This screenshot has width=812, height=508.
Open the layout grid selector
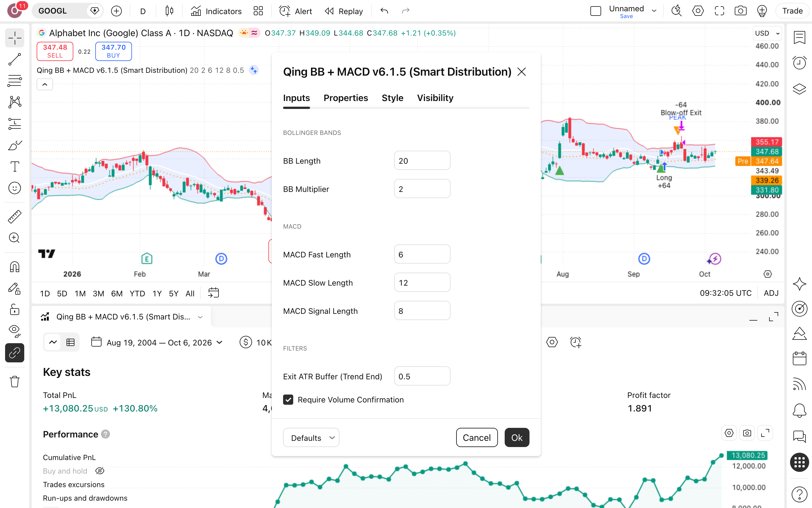(x=258, y=11)
